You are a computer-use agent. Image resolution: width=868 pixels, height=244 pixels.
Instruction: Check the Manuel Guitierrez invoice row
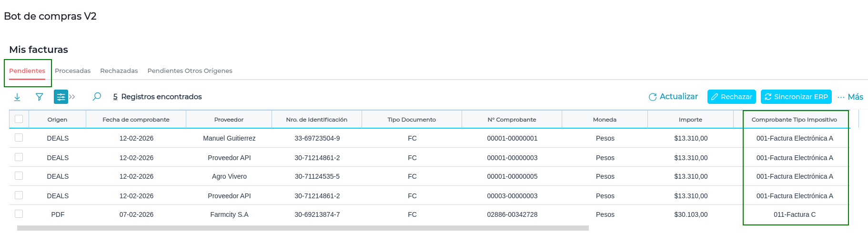click(x=19, y=138)
